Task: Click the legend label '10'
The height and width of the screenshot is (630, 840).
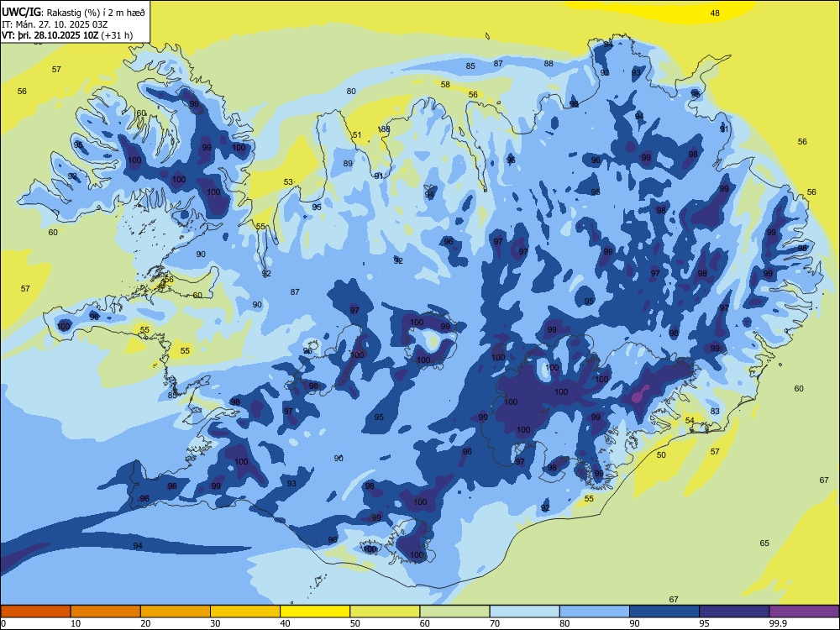Action: click(x=76, y=623)
